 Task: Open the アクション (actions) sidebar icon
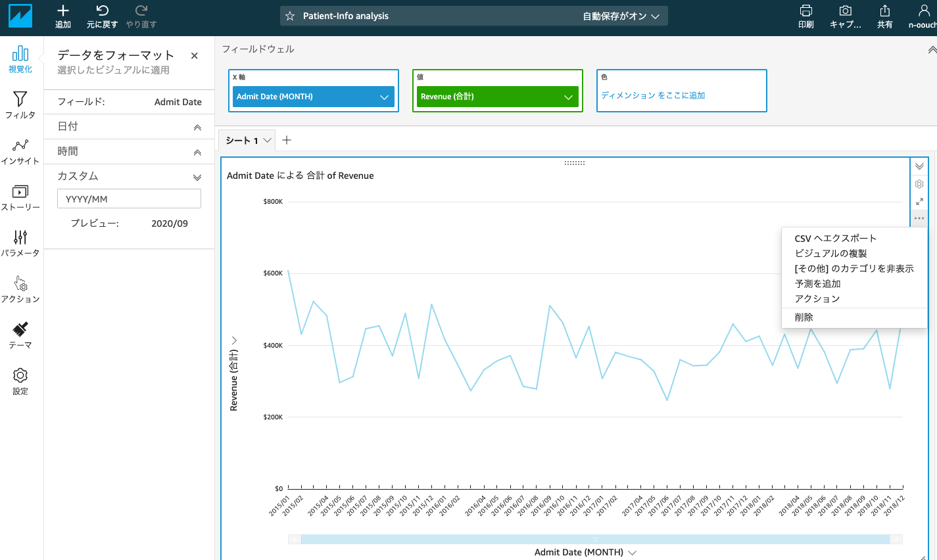click(20, 283)
